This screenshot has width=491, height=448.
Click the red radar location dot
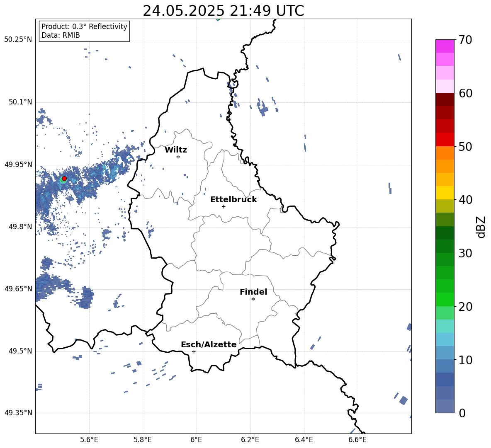(x=64, y=179)
